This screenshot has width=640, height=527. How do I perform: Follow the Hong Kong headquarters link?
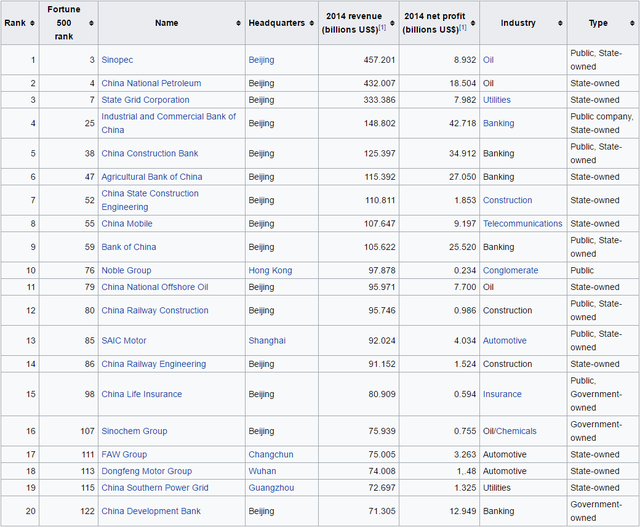pos(270,270)
